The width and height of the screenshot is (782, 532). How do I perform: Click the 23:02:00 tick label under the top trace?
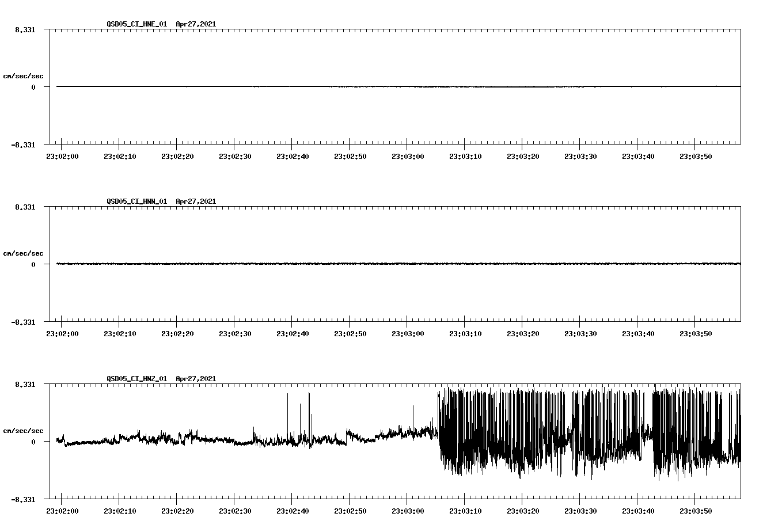[63, 154]
